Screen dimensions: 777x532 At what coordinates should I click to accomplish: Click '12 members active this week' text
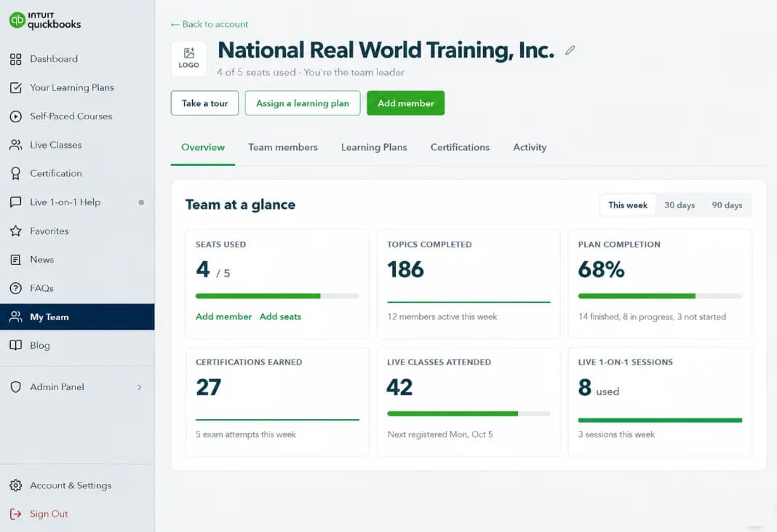tap(442, 317)
